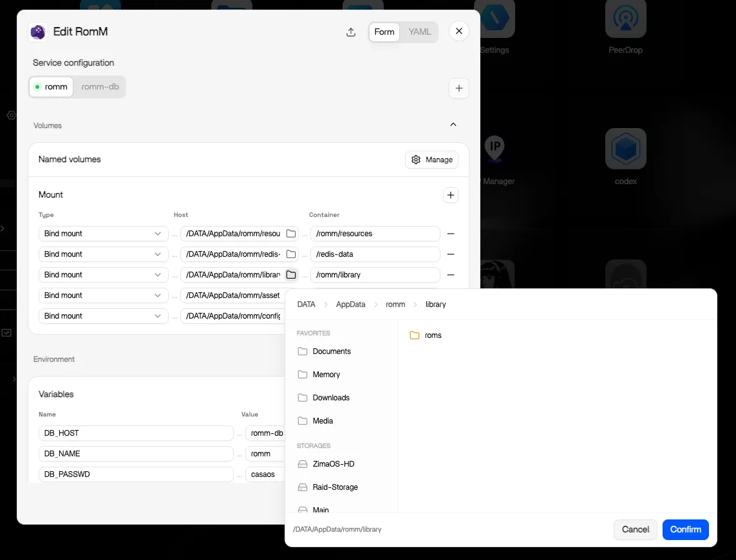Image resolution: width=736 pixels, height=560 pixels.
Task: Click the gear icon on left sidebar
Action: 11,115
